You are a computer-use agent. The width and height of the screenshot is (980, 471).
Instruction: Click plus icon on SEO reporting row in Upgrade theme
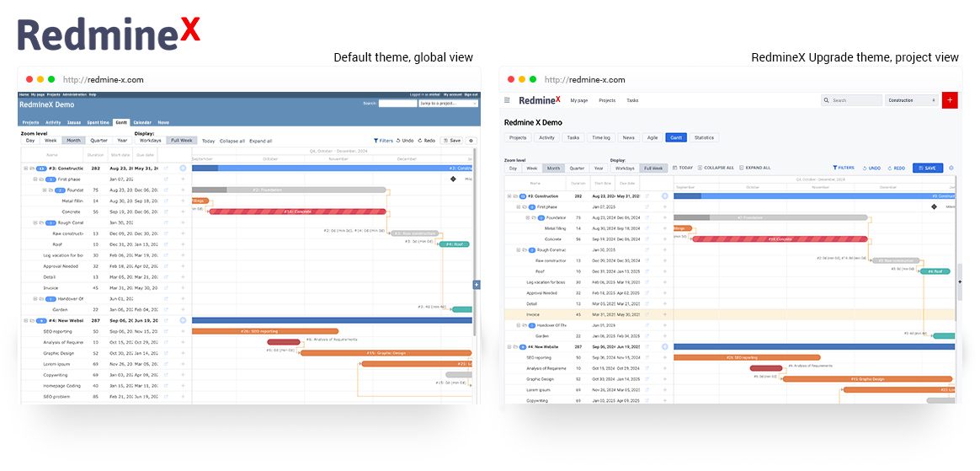pos(665,357)
